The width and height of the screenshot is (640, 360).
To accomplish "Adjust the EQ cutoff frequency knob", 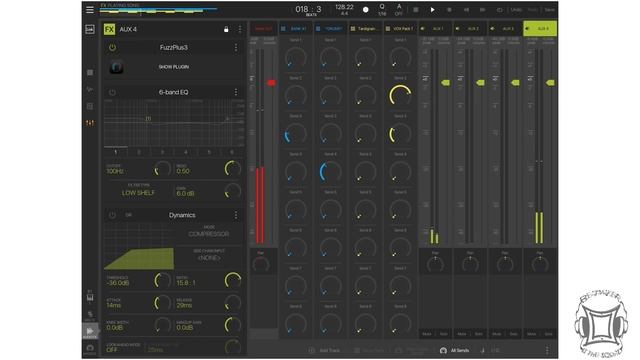I will pyautogui.click(x=162, y=169).
